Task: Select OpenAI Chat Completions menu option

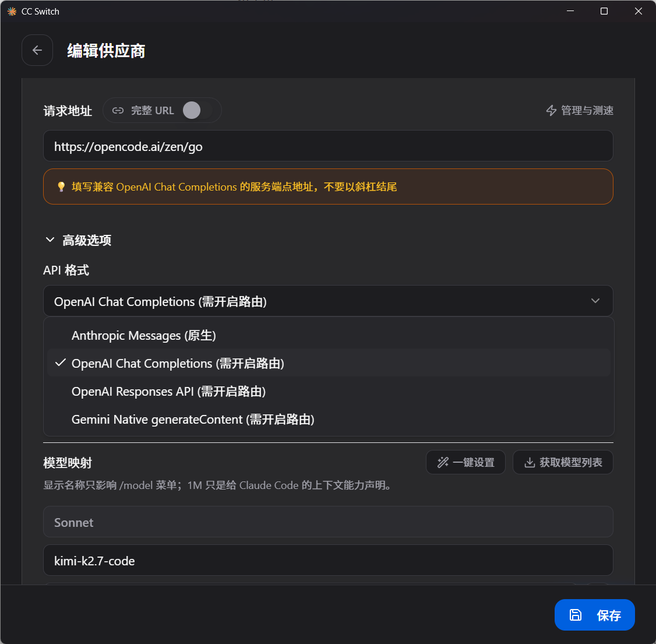Action: tap(328, 363)
